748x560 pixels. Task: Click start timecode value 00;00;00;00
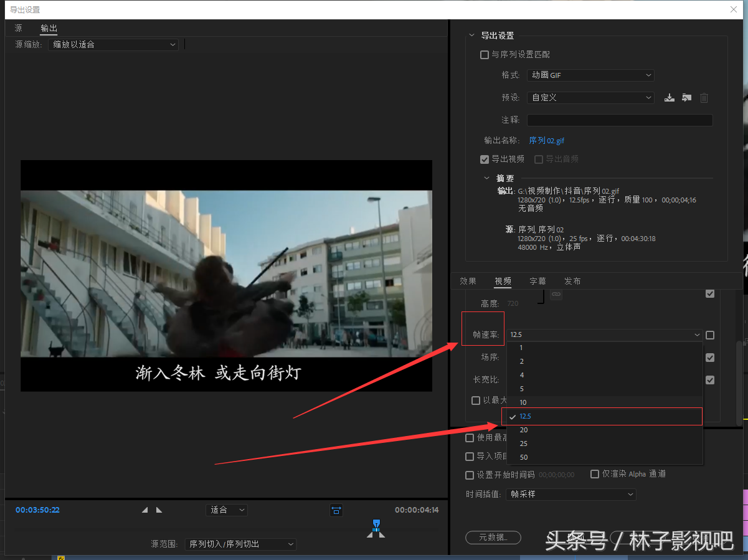tap(557, 475)
